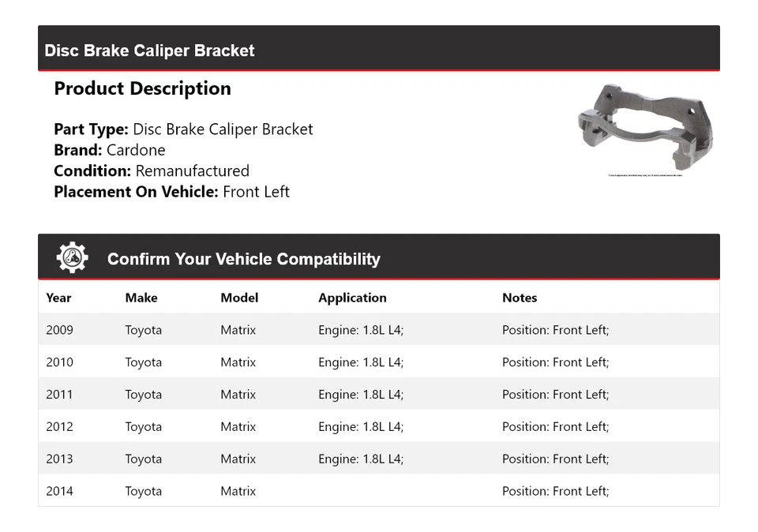This screenshot has height=532, width=758.
Task: Click the gear compatibility icon
Action: [x=72, y=258]
